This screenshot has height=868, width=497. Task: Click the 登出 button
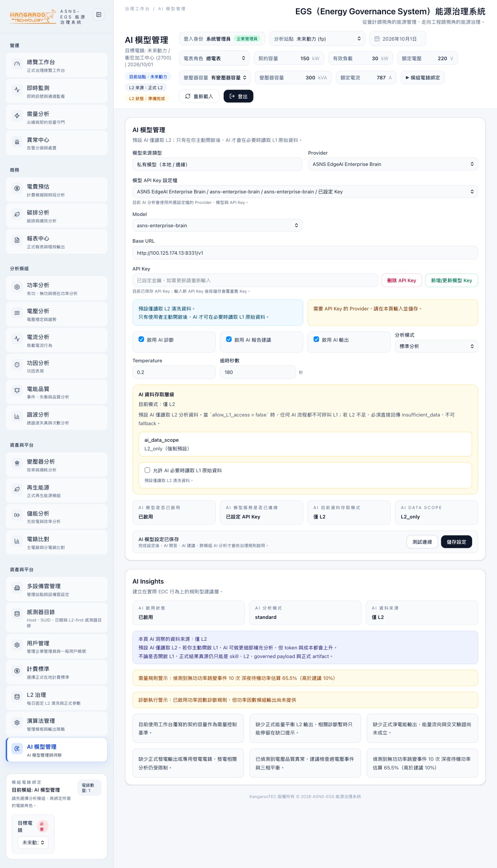click(x=238, y=96)
